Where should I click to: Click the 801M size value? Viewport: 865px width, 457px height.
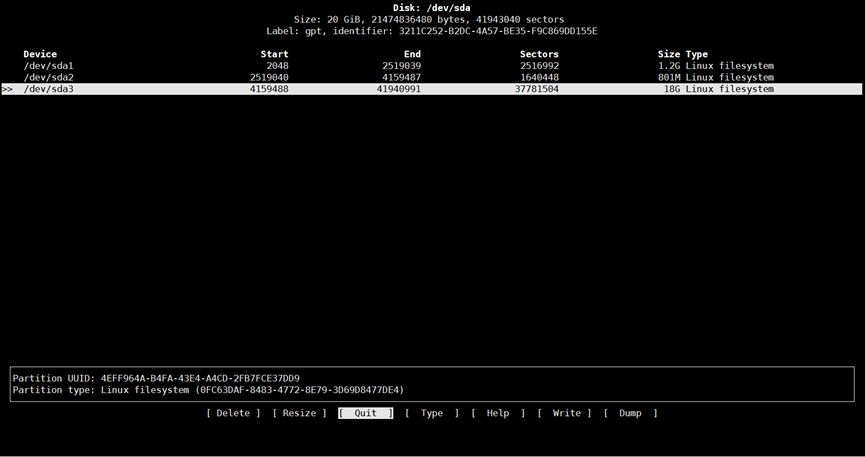click(669, 77)
